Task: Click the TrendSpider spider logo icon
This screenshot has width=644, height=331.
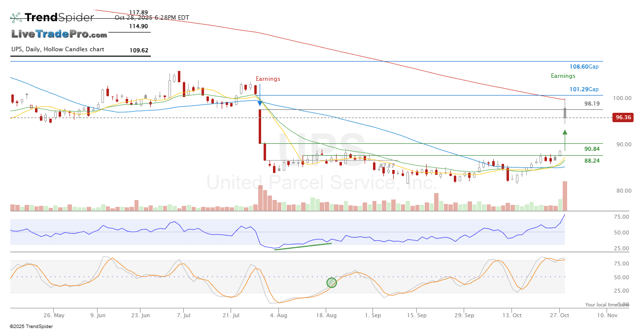Action: point(16,18)
